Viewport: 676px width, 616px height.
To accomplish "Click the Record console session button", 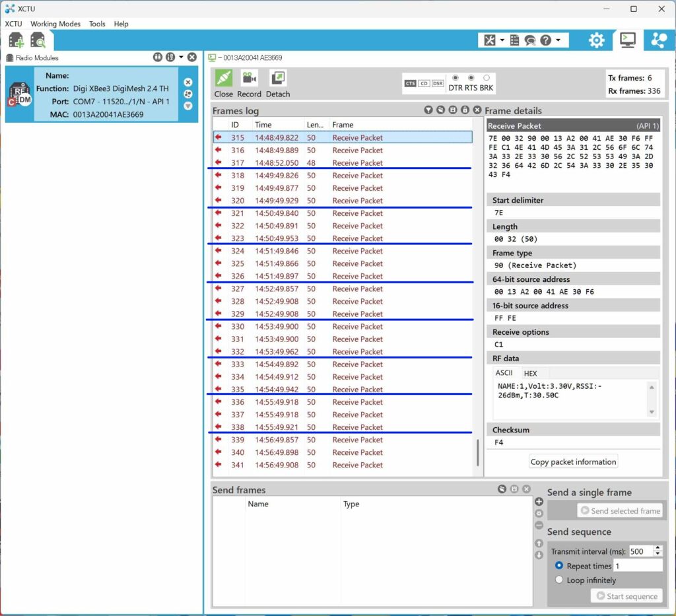I will pyautogui.click(x=249, y=84).
